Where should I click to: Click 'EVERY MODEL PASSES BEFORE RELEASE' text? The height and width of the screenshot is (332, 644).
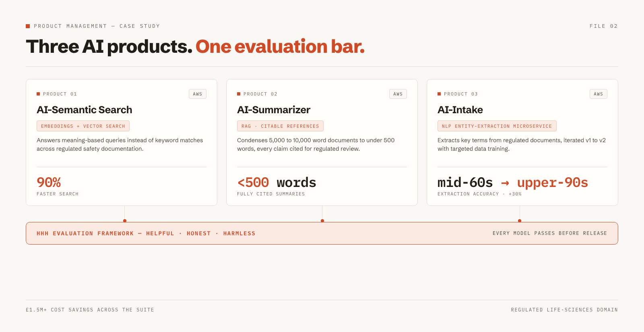[x=550, y=233]
